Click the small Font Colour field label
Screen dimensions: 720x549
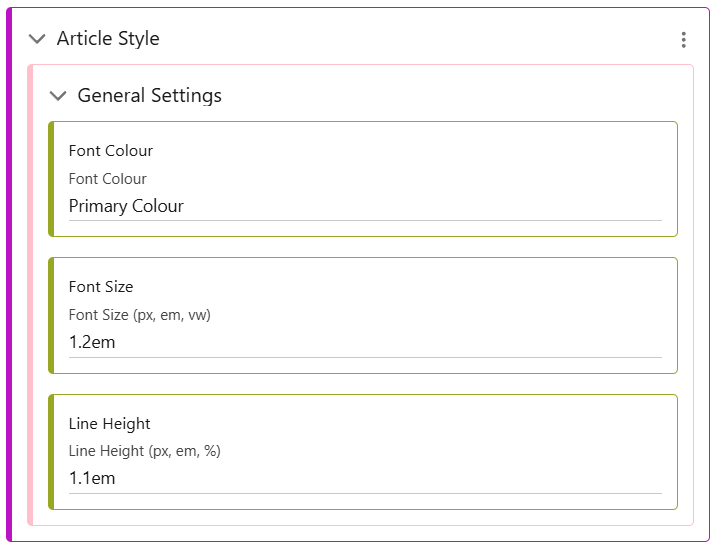(x=107, y=179)
